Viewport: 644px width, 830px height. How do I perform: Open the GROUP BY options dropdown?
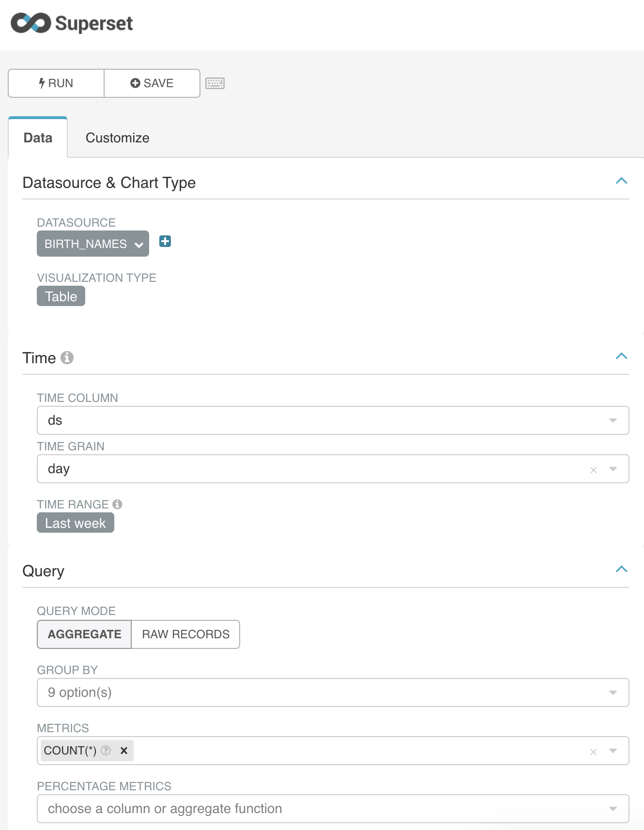click(x=333, y=692)
